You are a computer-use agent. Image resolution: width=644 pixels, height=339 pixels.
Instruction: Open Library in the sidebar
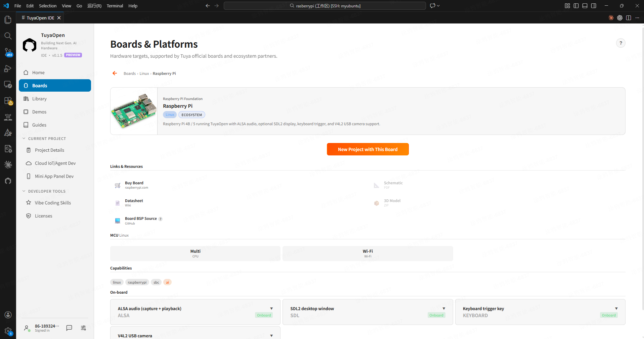click(x=55, y=99)
